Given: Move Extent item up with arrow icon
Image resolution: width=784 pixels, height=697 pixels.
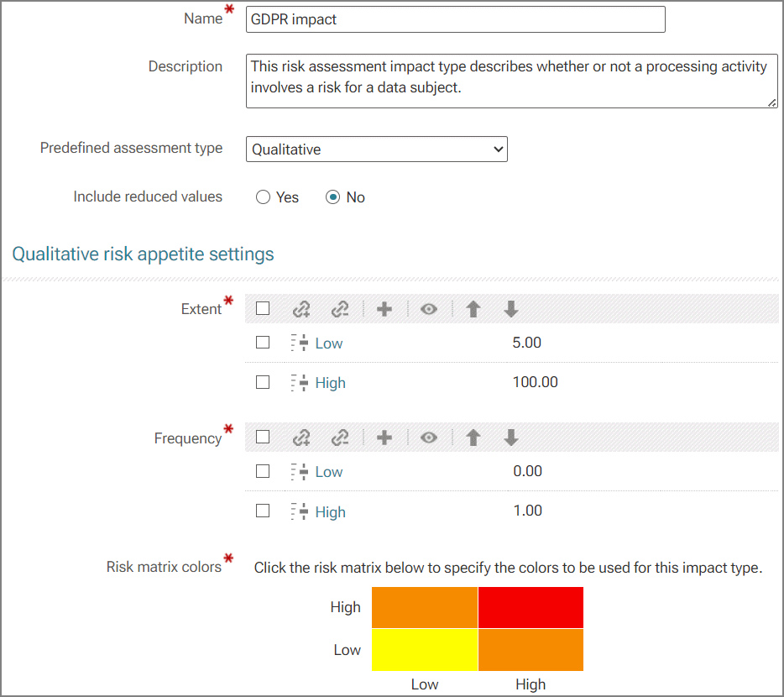Looking at the screenshot, I should pos(473,309).
